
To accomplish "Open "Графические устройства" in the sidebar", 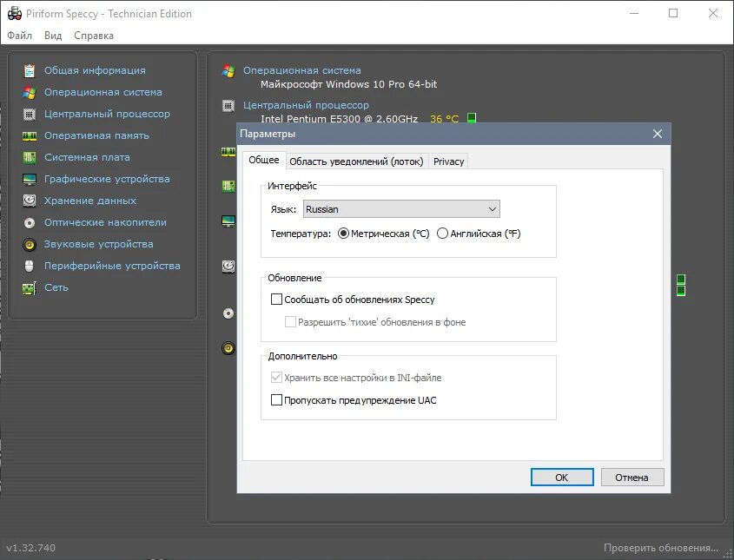I will tap(107, 179).
